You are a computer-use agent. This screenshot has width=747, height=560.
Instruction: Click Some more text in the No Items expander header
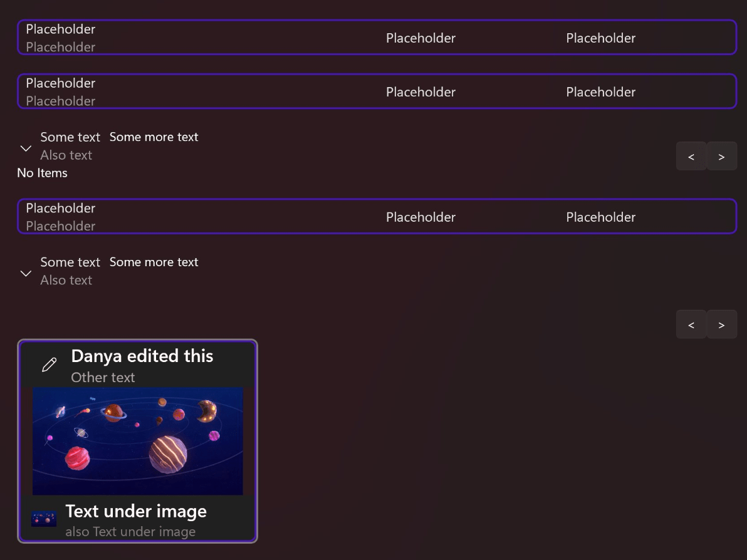point(154,137)
